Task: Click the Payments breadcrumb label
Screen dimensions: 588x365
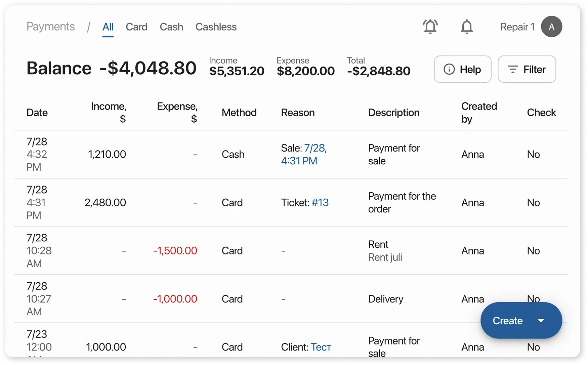Action: coord(50,27)
